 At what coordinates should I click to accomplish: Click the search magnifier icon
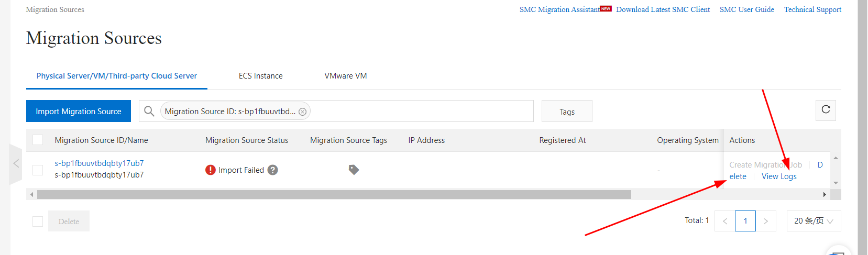click(x=149, y=111)
